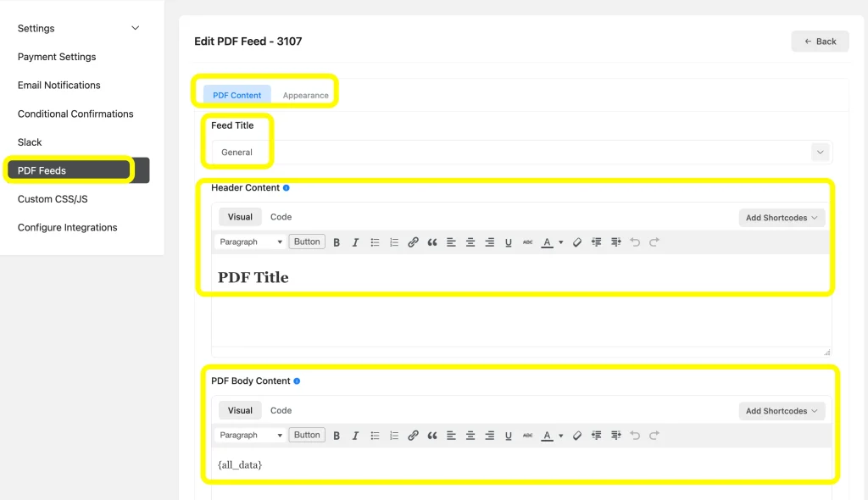Open Custom CSS/JS in sidebar

pyautogui.click(x=53, y=199)
